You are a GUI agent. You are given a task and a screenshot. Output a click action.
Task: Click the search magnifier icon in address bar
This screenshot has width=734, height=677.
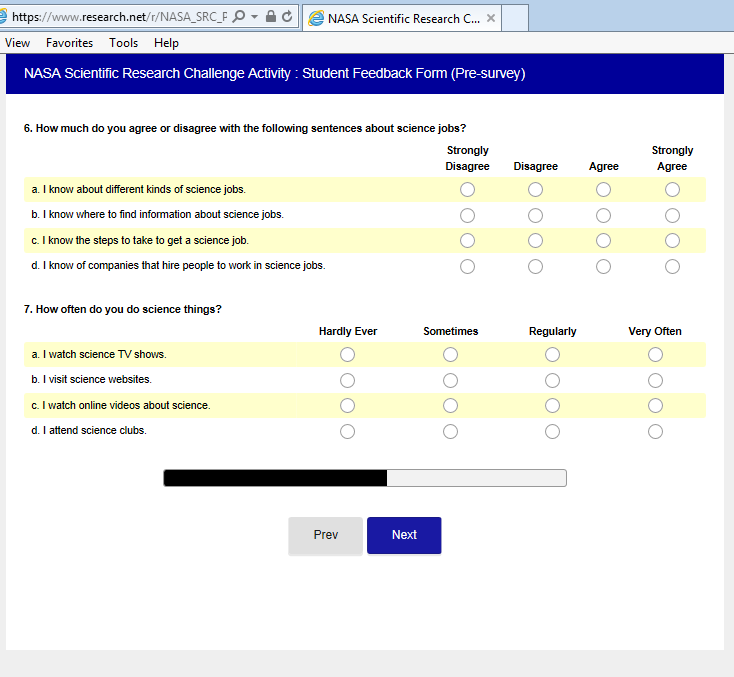tap(239, 17)
